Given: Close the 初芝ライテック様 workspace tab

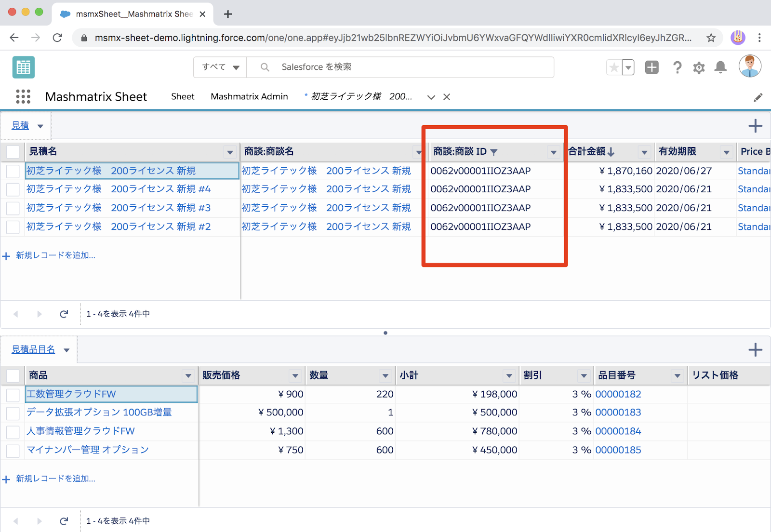Looking at the screenshot, I should pos(447,97).
